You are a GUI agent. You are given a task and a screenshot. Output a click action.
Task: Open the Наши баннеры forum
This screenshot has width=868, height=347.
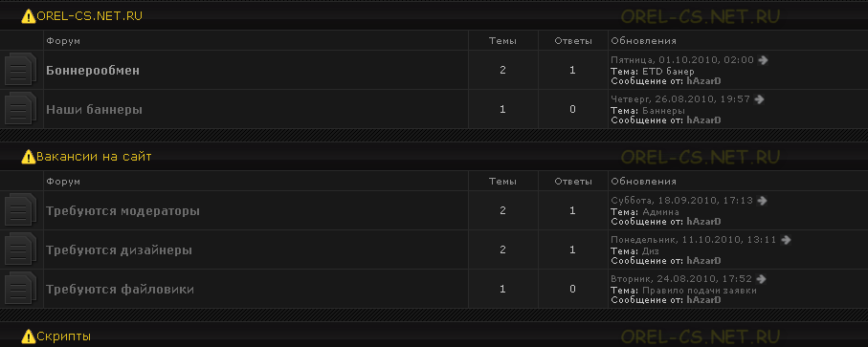click(x=94, y=109)
